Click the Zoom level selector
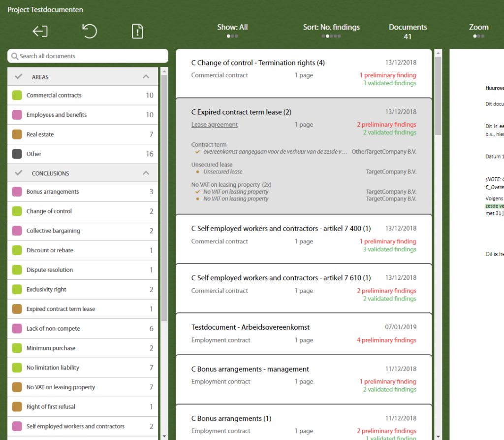 pos(478,31)
